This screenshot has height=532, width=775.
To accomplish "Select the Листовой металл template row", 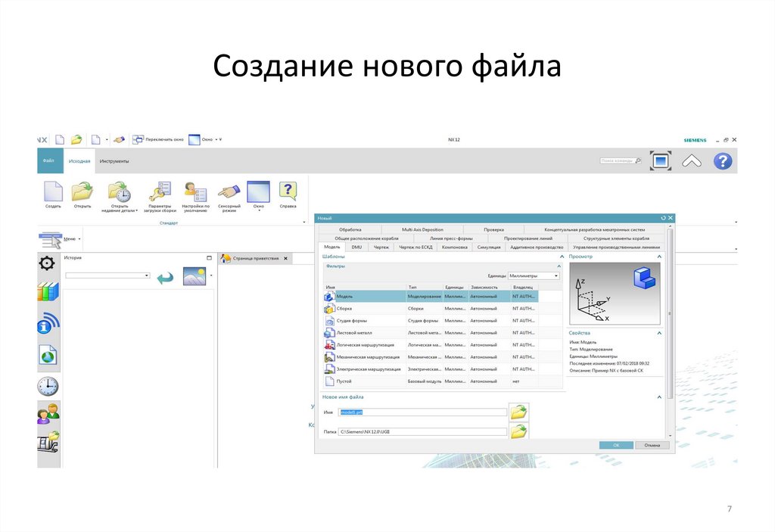I will [443, 333].
